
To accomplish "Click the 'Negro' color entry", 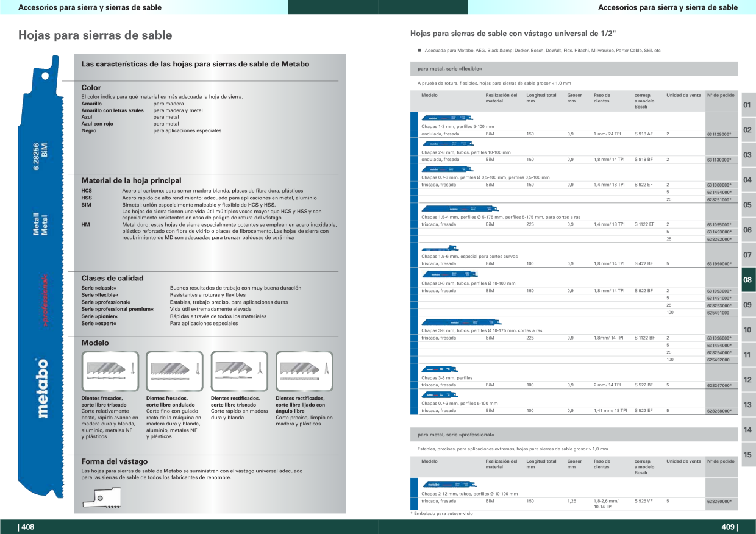I will tap(89, 130).
